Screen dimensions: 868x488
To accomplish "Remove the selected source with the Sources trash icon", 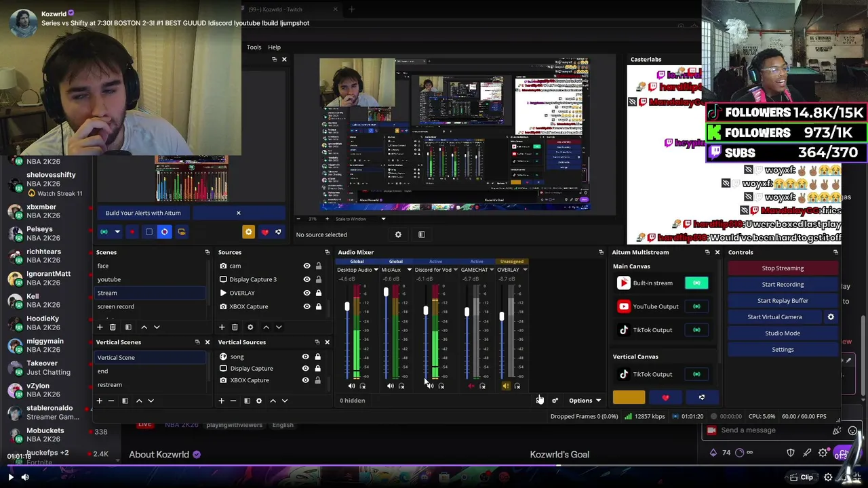I will tap(235, 327).
